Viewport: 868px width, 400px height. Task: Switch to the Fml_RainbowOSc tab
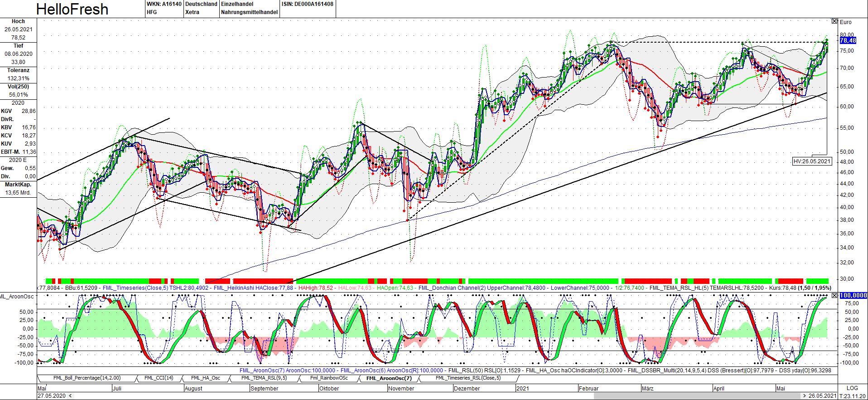(329, 378)
